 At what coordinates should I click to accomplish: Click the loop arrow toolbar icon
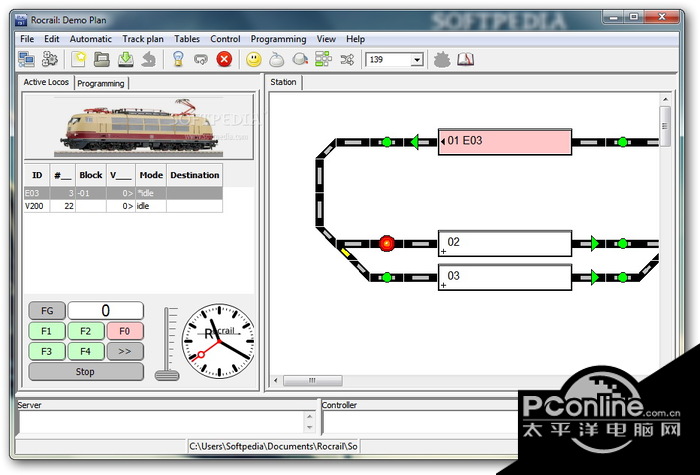[x=201, y=59]
